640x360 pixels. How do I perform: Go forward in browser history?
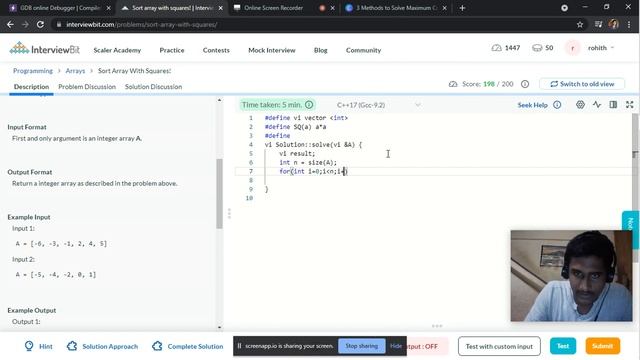(x=25, y=24)
